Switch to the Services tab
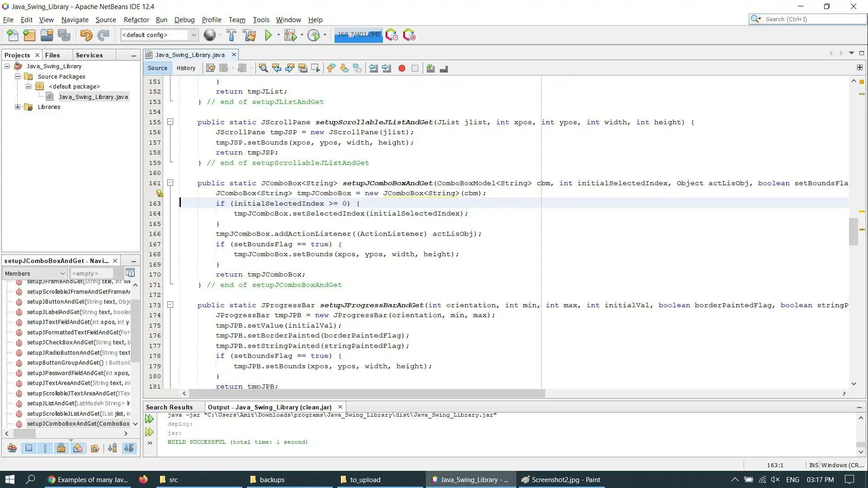 point(89,55)
